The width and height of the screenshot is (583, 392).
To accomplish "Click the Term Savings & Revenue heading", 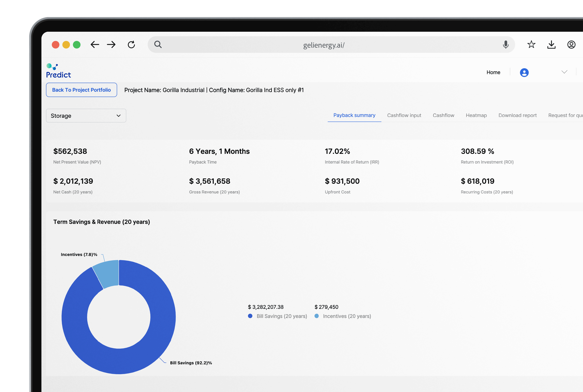I will [x=102, y=222].
